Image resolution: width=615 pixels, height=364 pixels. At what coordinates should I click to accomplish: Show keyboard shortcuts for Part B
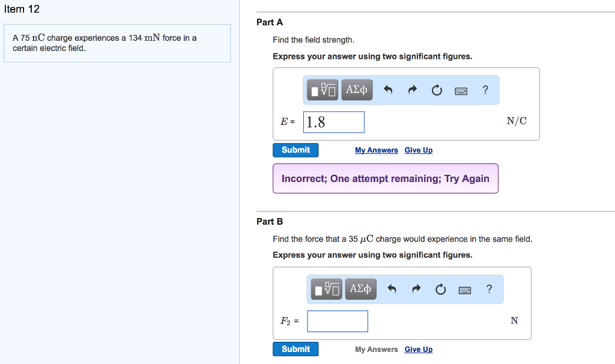coord(465,290)
